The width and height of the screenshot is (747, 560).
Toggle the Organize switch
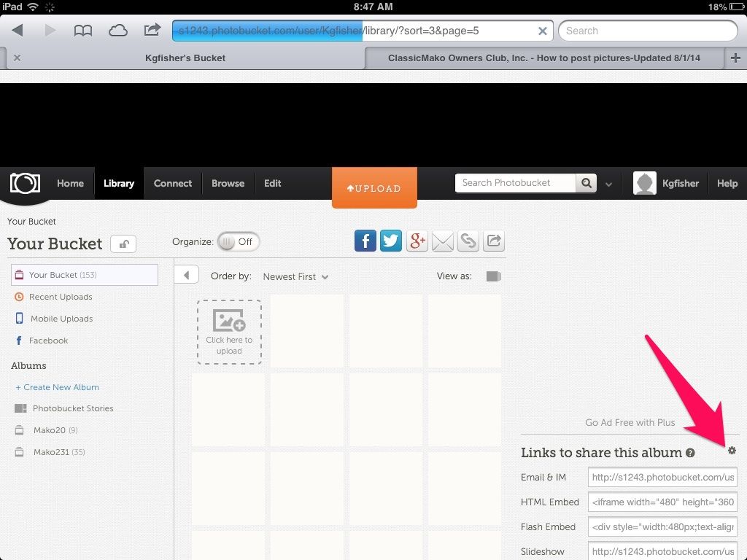click(239, 242)
